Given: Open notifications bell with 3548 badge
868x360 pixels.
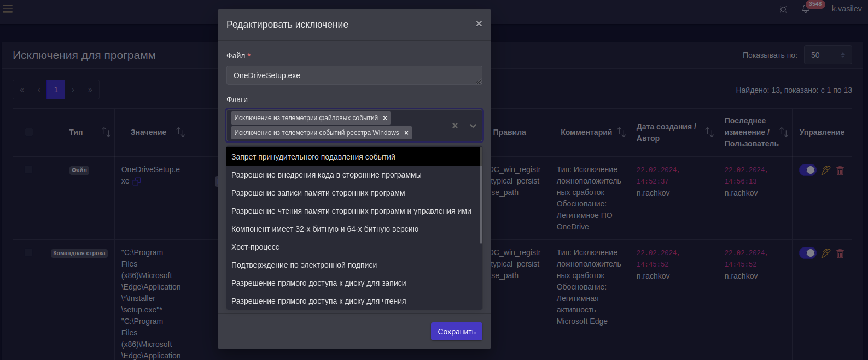Looking at the screenshot, I should tap(806, 9).
